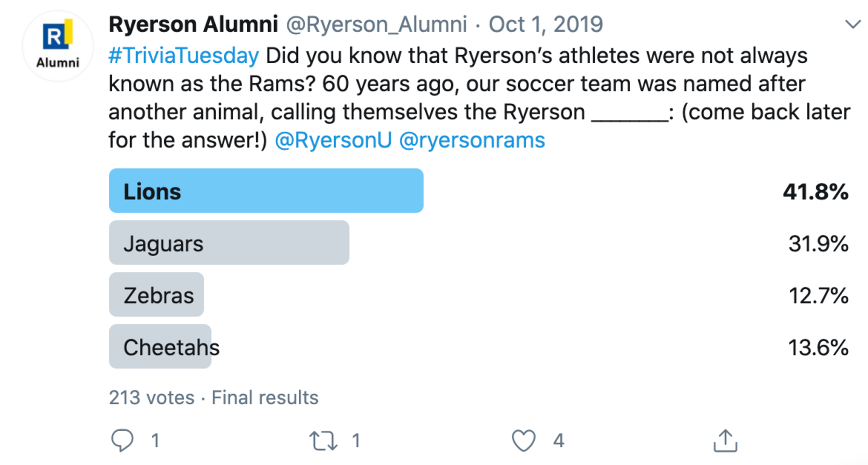Expand the tweet options chevron
Screen dimensions: 868x465
coord(853,24)
